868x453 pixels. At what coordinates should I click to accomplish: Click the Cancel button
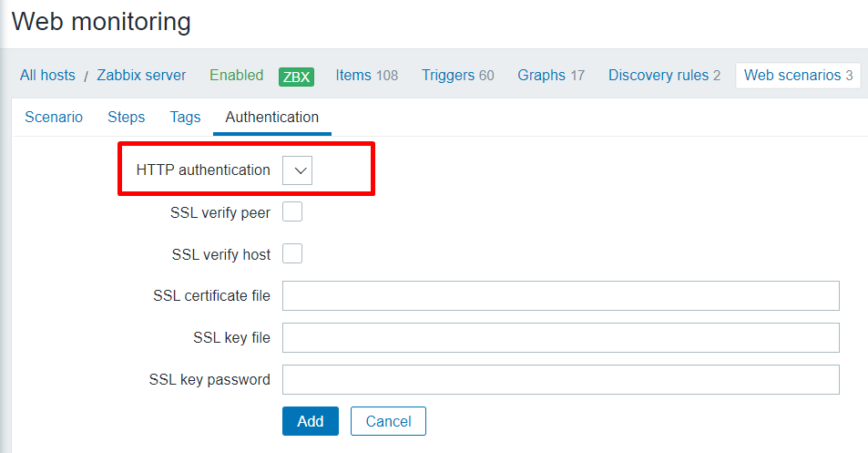[x=388, y=421]
